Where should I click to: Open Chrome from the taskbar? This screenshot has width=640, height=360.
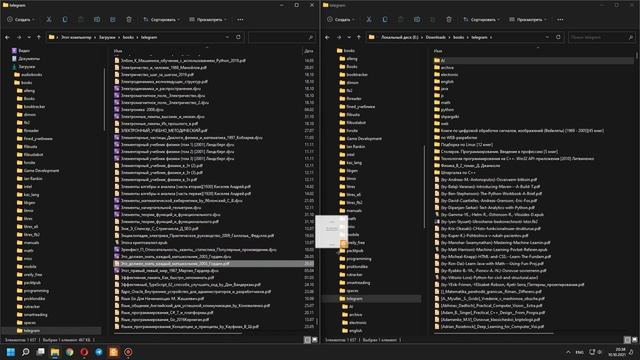point(70,352)
